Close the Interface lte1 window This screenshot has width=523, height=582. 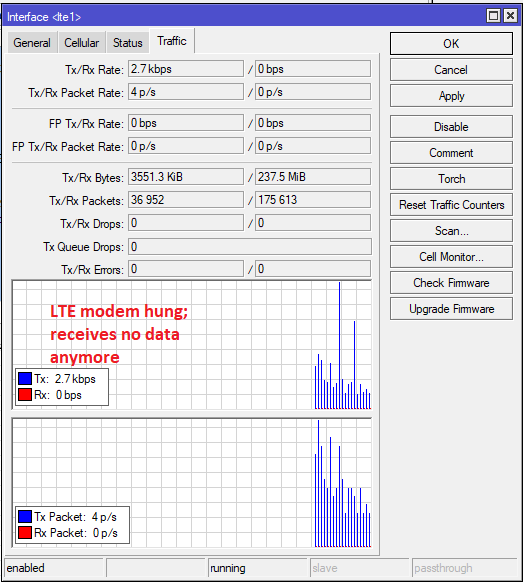(510, 16)
